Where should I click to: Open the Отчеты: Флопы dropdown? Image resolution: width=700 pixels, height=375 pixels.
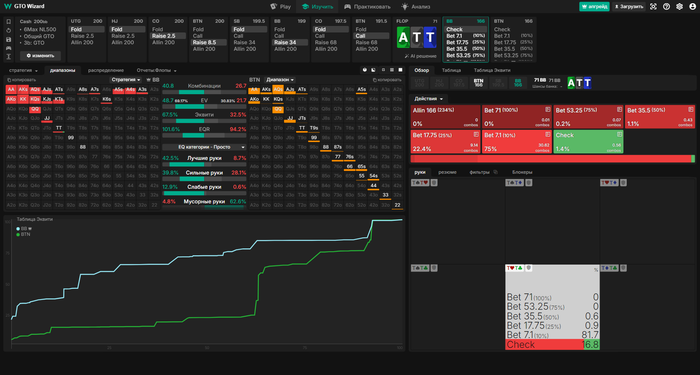[x=156, y=70]
